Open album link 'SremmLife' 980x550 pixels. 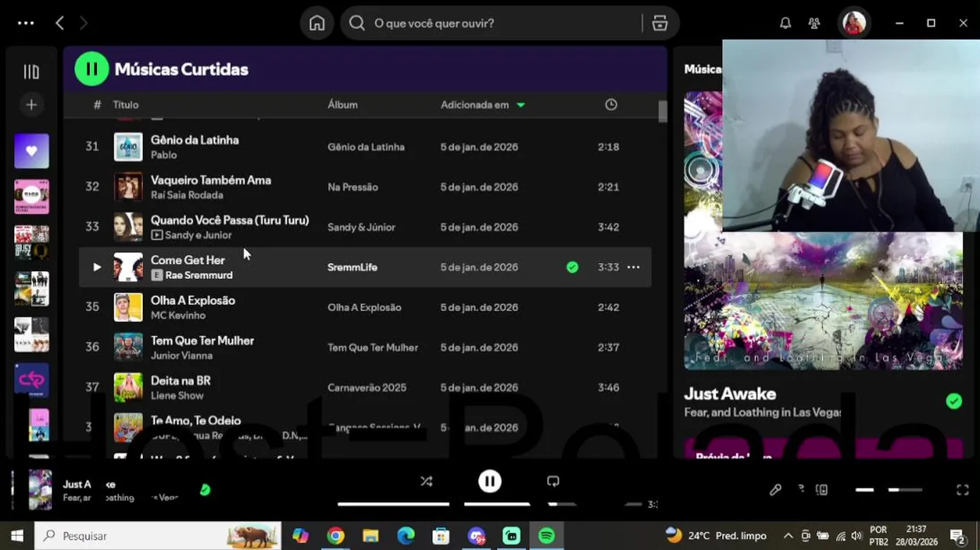(353, 267)
